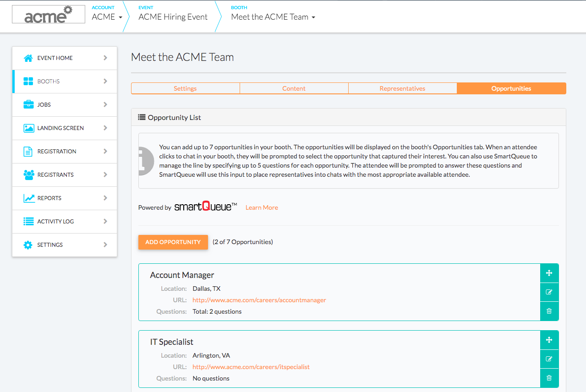
Task: Click the ACME Hiring Event breadcrumb
Action: click(173, 17)
